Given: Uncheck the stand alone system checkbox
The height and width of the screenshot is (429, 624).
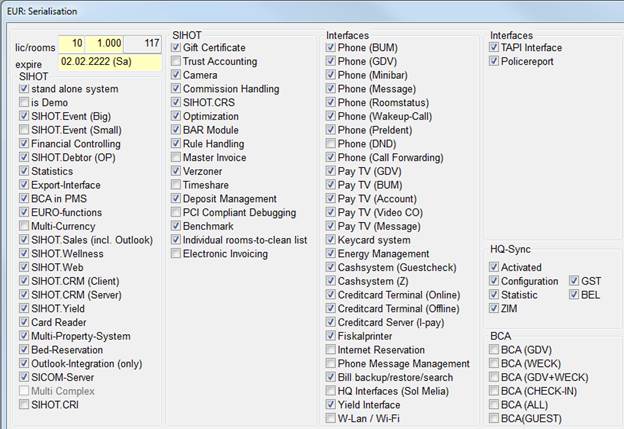Looking at the screenshot, I should pyautogui.click(x=24, y=89).
